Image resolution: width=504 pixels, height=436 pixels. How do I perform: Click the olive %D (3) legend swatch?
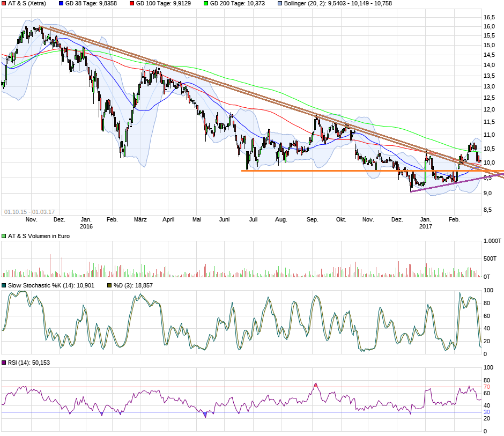(x=109, y=285)
